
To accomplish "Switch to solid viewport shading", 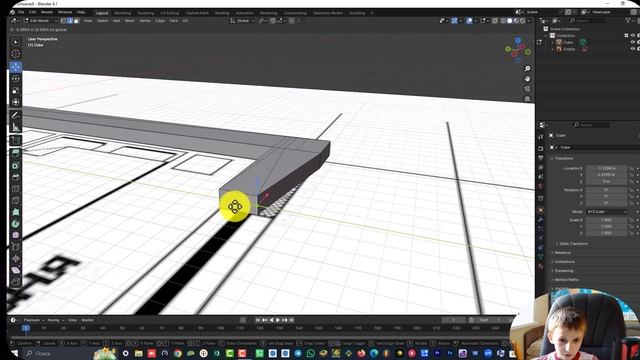I will [x=509, y=20].
